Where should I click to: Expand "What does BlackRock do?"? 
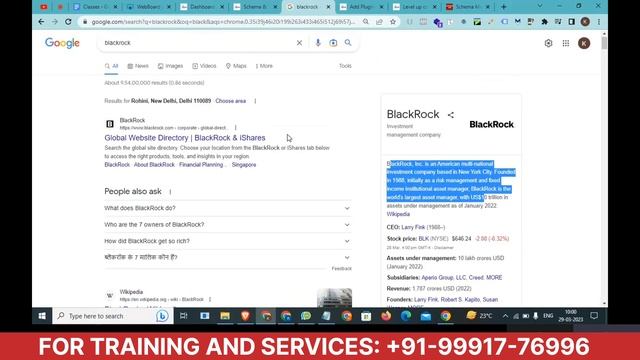[x=228, y=208]
